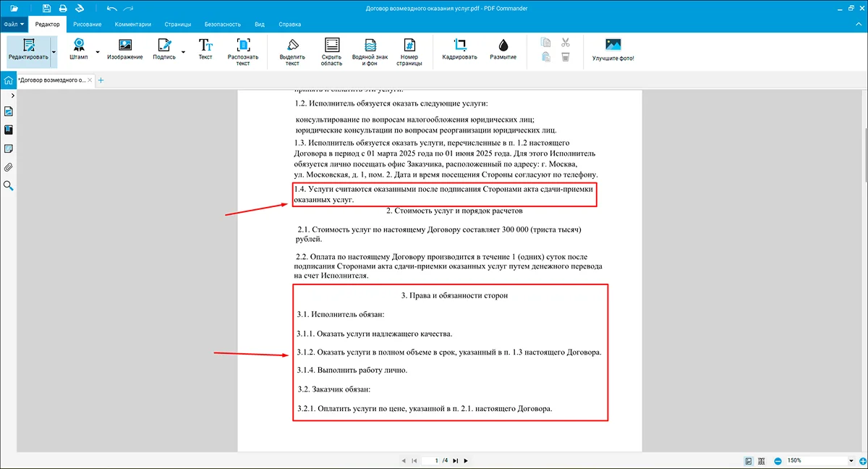Click the heading 3. Права и обязанности сторон
Screen dimensions: 868x469
point(454,295)
